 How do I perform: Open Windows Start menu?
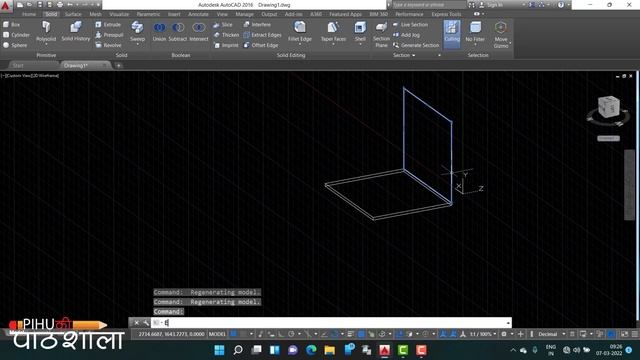(x=220, y=350)
